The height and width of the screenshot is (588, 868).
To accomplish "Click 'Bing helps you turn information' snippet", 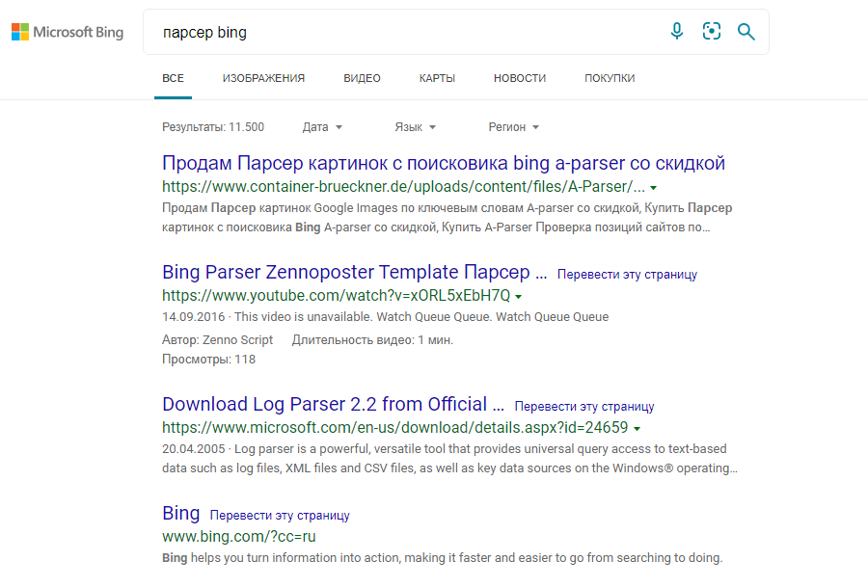I will coord(443,558).
